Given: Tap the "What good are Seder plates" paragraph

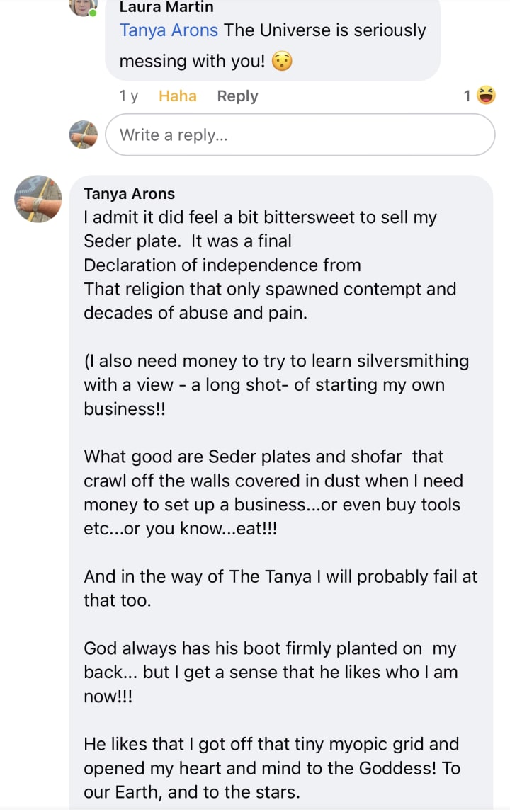Looking at the screenshot, I should [273, 493].
